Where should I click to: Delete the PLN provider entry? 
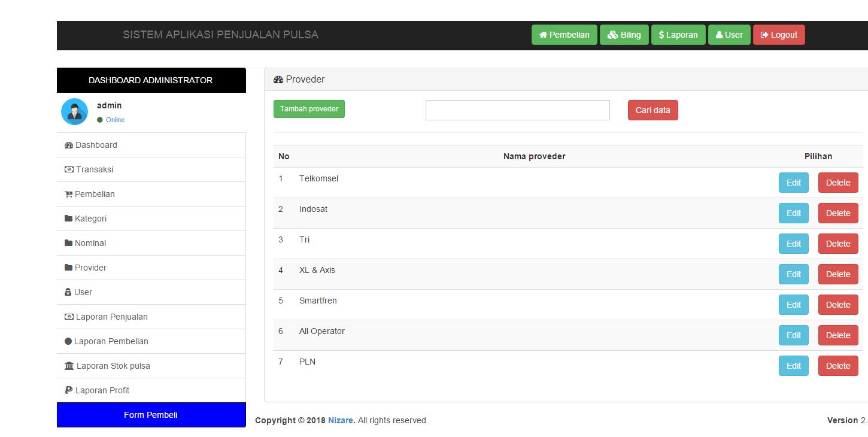coord(837,366)
